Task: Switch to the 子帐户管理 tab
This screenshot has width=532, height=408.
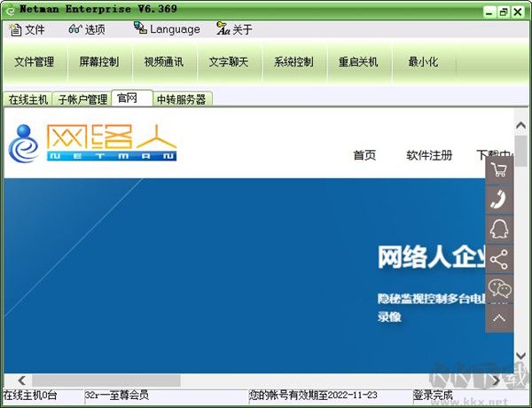Action: pyautogui.click(x=82, y=99)
